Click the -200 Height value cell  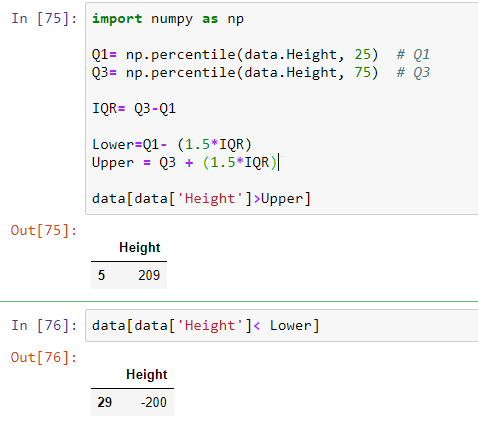(154, 402)
